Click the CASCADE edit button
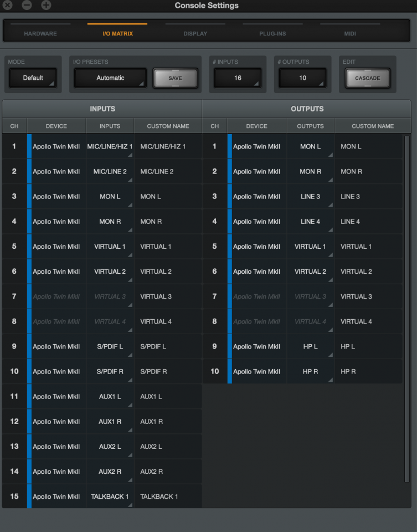The height and width of the screenshot is (532, 417). 368,78
